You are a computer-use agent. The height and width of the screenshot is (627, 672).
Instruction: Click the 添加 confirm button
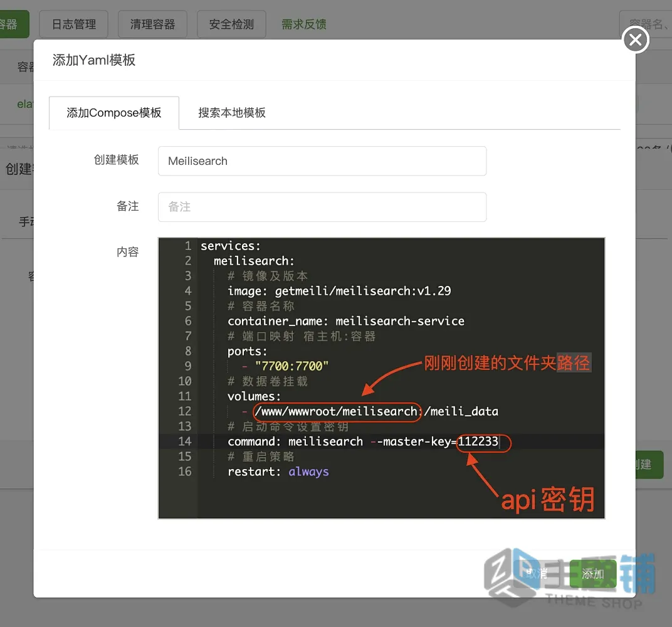pos(593,574)
